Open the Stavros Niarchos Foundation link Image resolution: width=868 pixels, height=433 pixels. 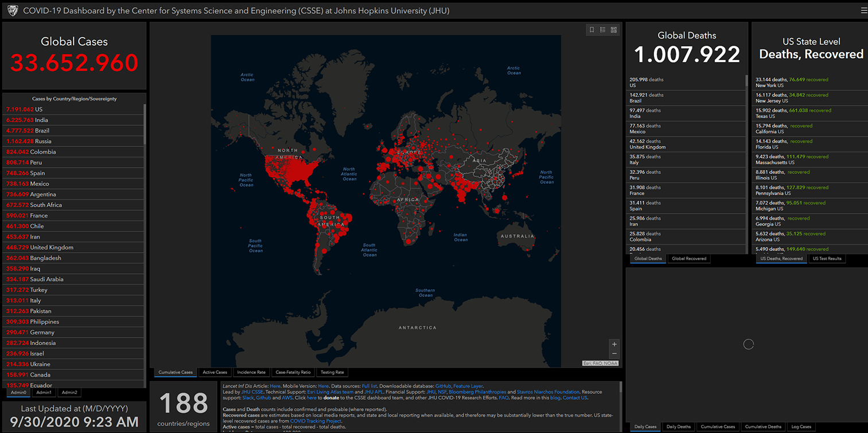[x=548, y=392]
